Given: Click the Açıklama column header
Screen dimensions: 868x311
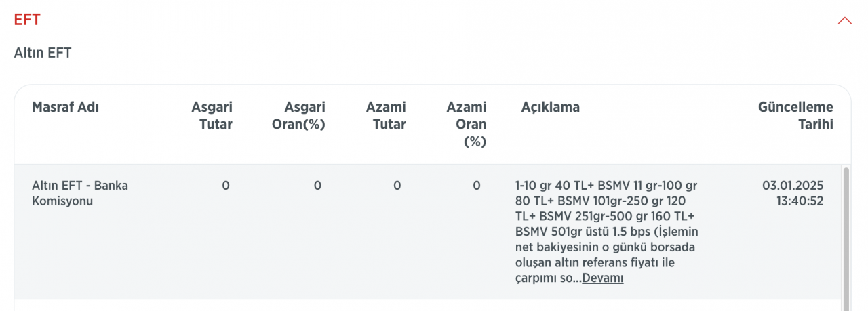Looking at the screenshot, I should click(x=551, y=107).
